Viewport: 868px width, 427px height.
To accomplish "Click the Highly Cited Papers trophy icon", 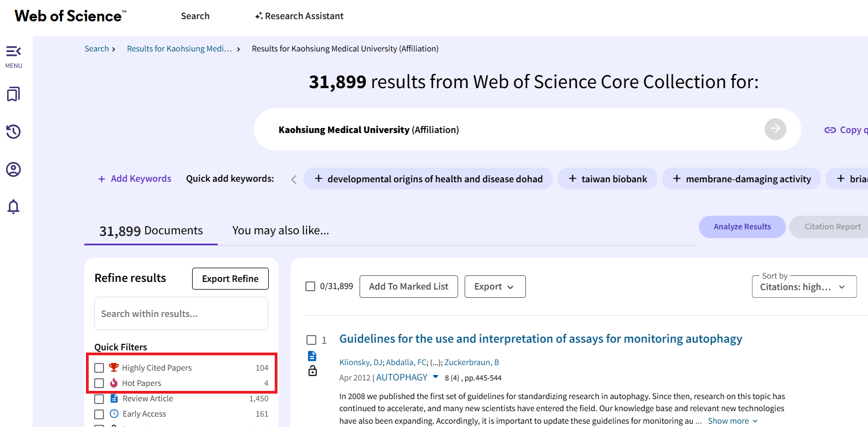I will [114, 367].
